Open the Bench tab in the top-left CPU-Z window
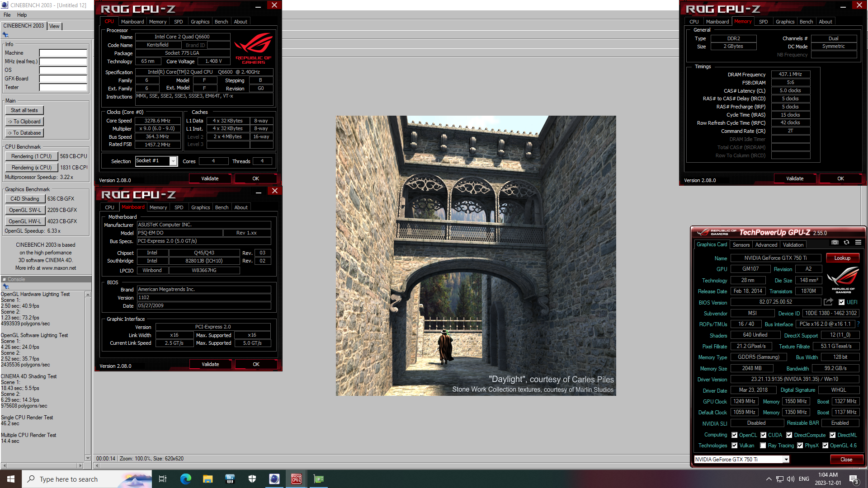868x488 pixels. tap(221, 22)
